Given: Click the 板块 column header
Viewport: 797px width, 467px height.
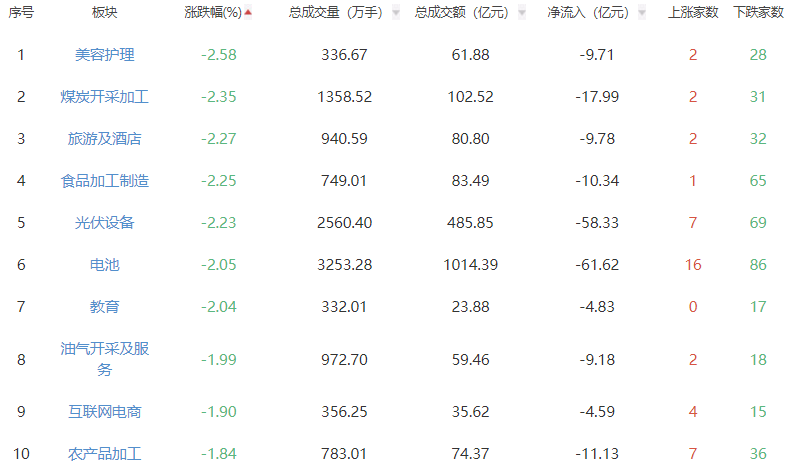Looking at the screenshot, I should click(104, 13).
